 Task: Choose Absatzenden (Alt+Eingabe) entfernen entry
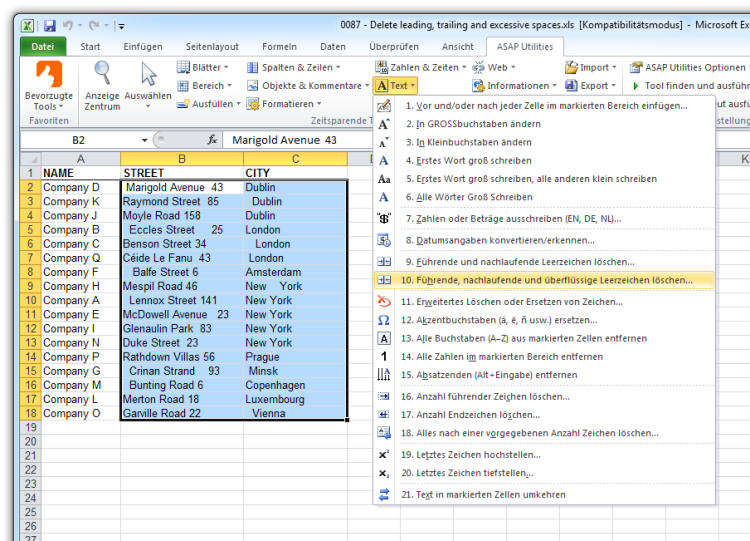click(544, 375)
